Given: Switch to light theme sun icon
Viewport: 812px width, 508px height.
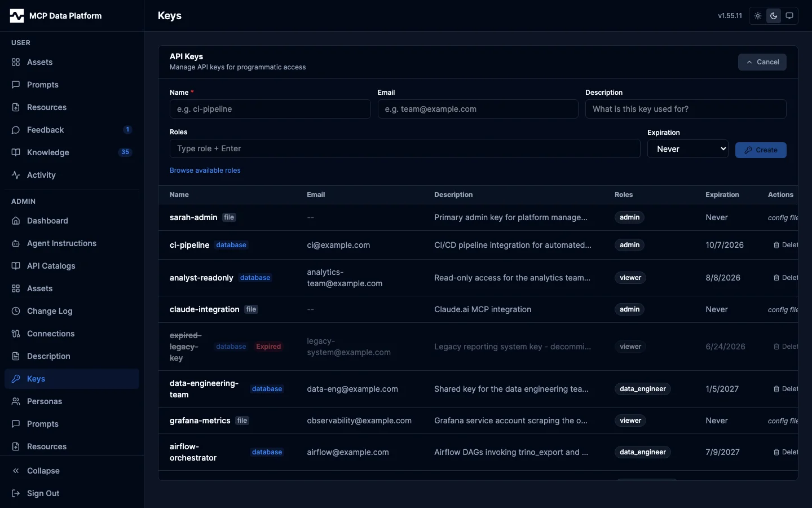Looking at the screenshot, I should (x=758, y=16).
